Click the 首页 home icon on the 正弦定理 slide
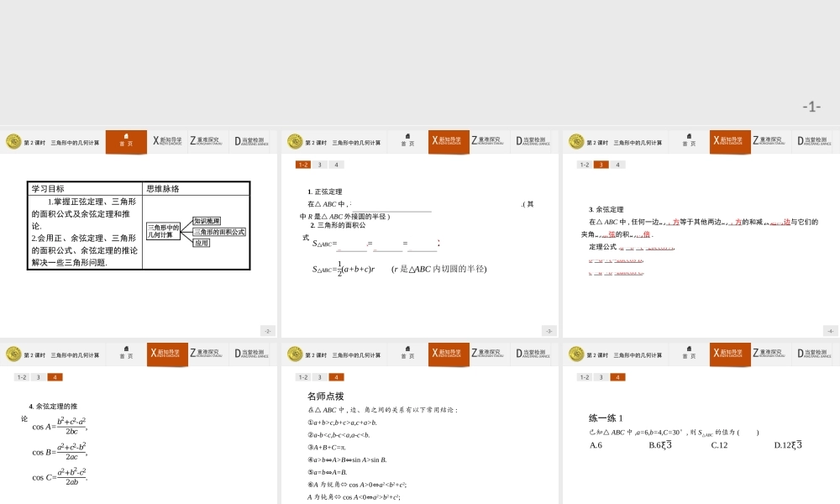Image resolution: width=840 pixels, height=504 pixels. tap(407, 140)
